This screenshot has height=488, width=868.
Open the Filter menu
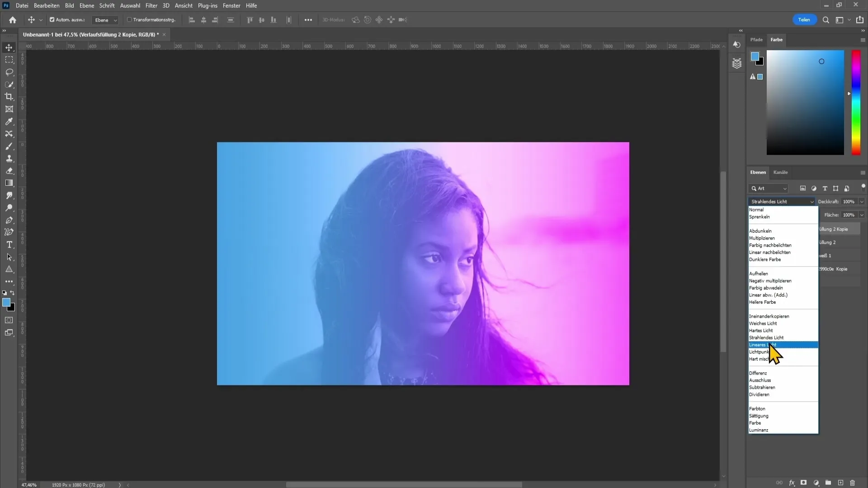pos(151,5)
